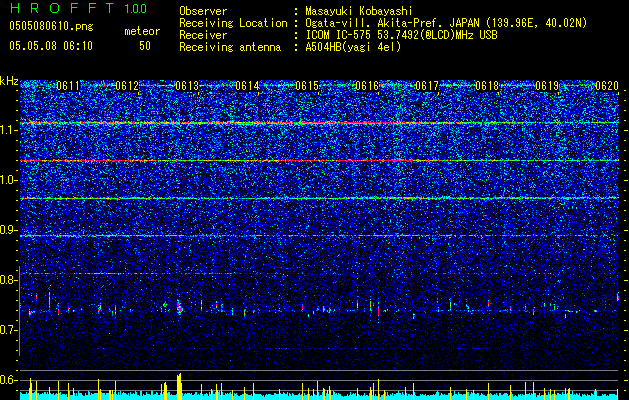Click the 0.9 frequency axis label
This screenshot has width=629, height=400.
(8, 230)
